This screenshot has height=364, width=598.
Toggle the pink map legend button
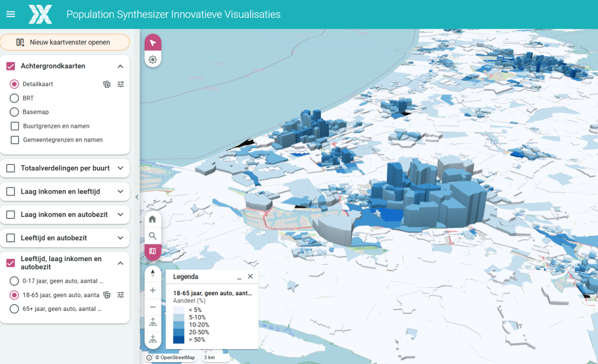tap(152, 251)
